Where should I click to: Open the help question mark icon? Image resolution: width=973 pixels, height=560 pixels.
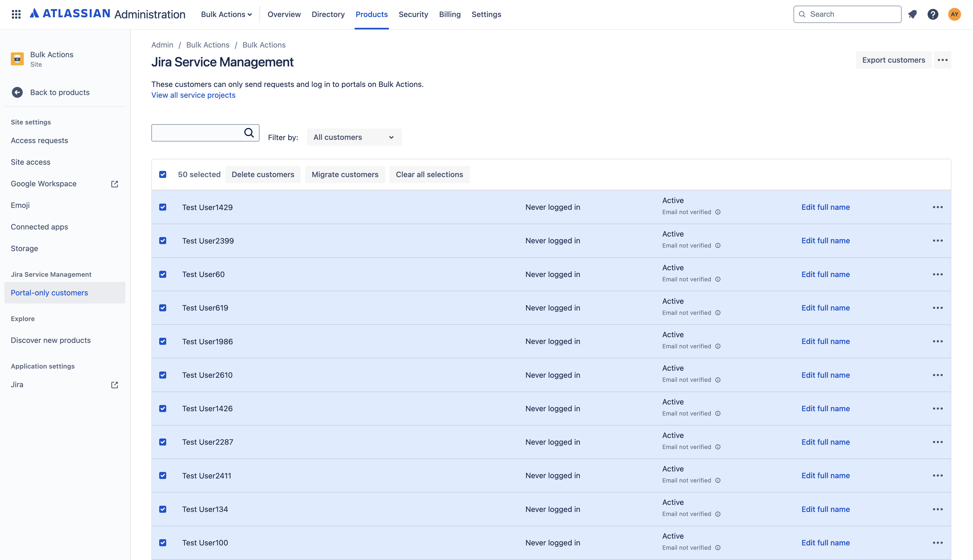[933, 14]
